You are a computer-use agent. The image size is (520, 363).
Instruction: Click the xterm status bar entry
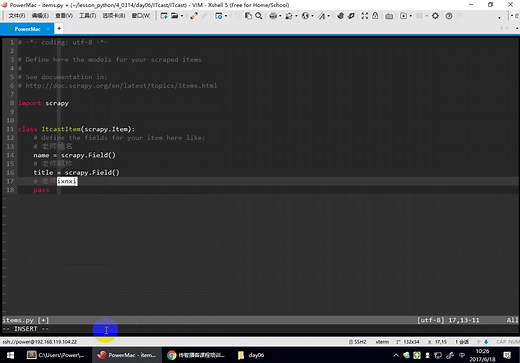[x=382, y=342]
